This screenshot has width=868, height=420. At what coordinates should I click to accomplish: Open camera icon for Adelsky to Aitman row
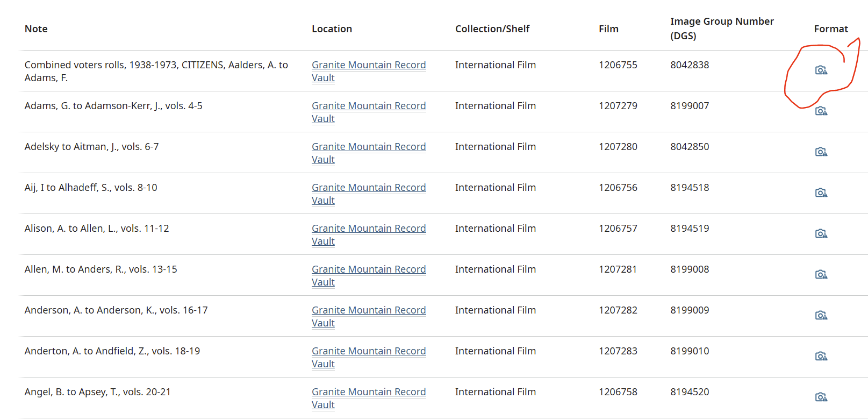pyautogui.click(x=821, y=152)
